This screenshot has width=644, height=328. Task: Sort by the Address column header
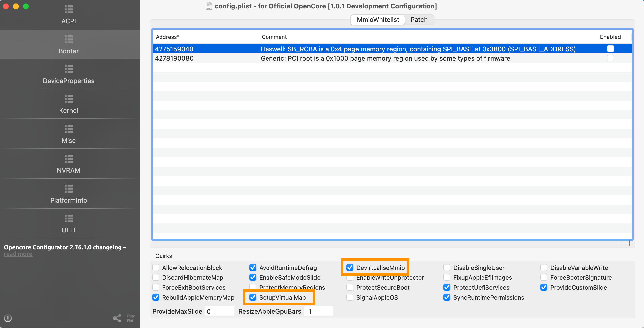point(206,37)
